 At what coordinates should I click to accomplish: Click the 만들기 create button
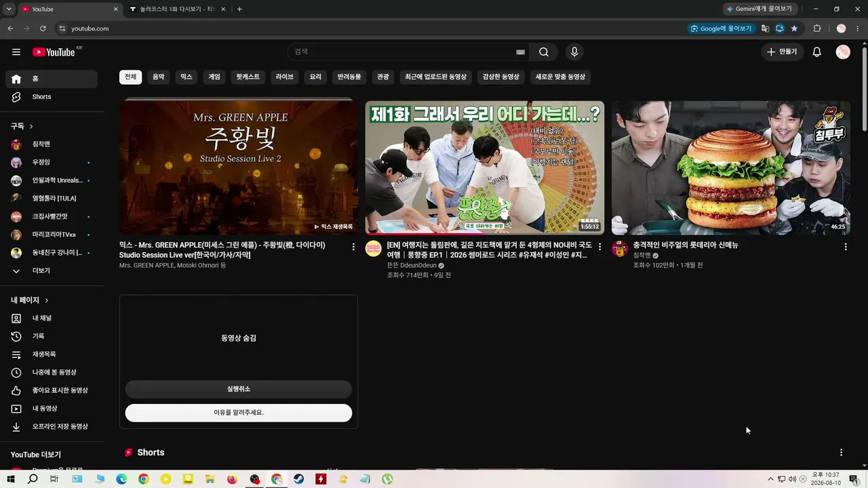[x=783, y=52]
